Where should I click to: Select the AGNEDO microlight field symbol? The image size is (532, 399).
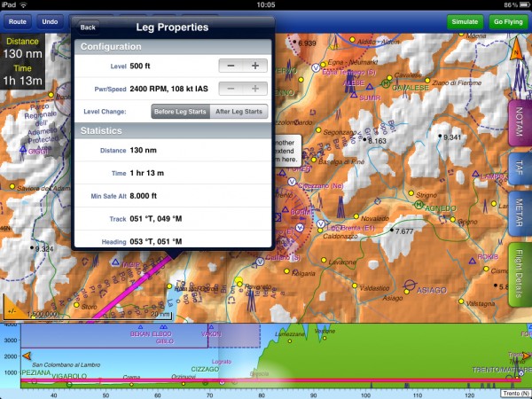click(x=419, y=205)
